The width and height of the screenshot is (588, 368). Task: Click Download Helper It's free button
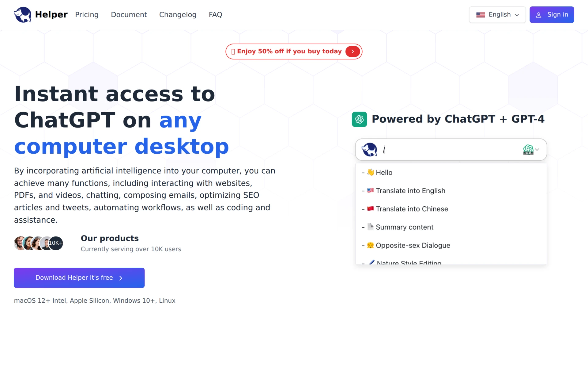pos(79,278)
